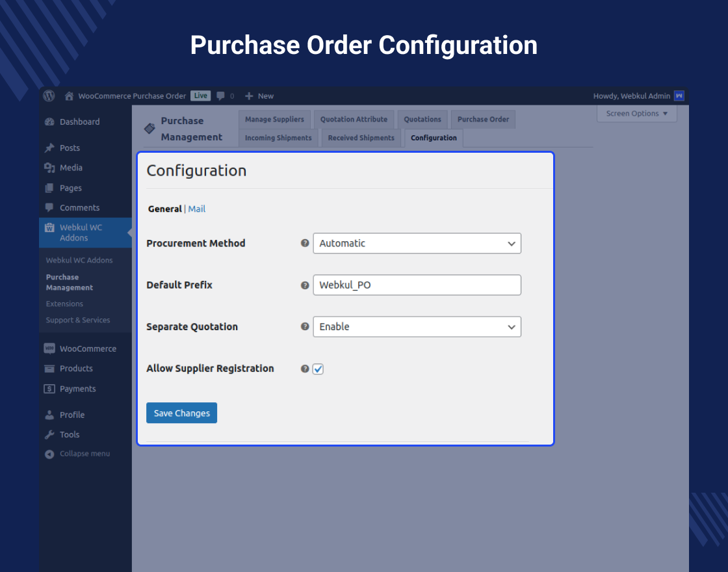The image size is (728, 572).
Task: Click the Payments dollar icon in sidebar
Action: [49, 389]
